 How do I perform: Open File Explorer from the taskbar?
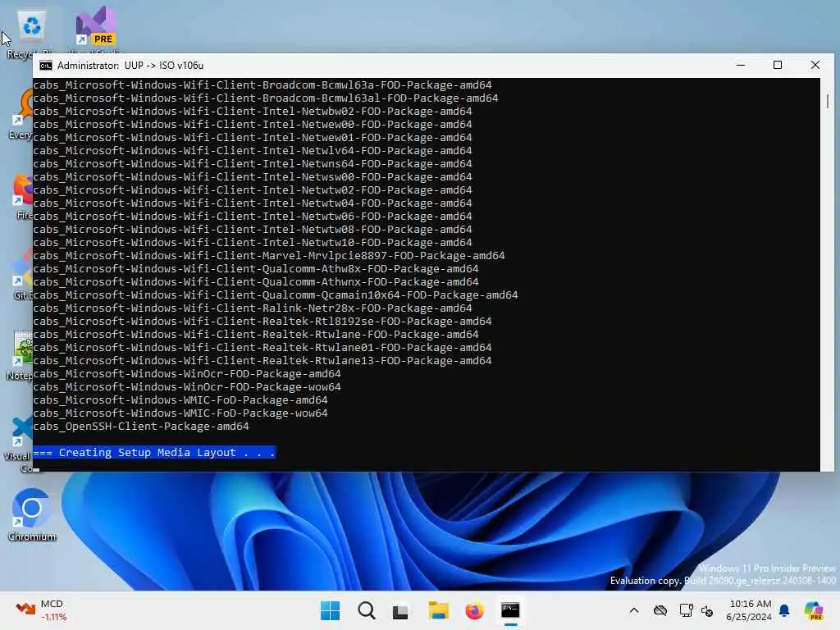pyautogui.click(x=438, y=610)
